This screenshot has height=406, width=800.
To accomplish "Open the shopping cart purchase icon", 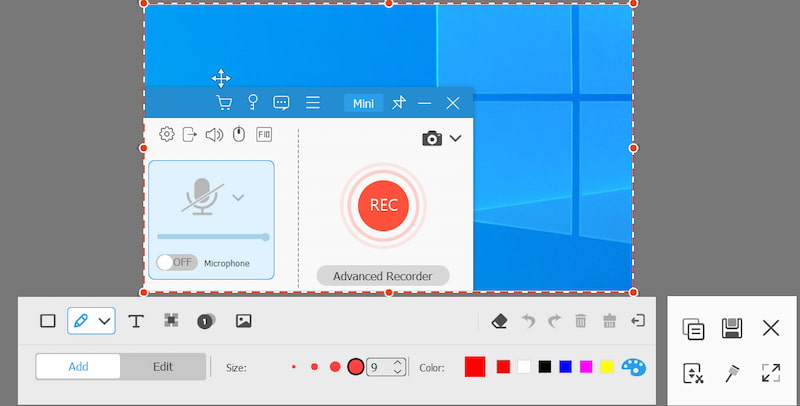I will (224, 103).
